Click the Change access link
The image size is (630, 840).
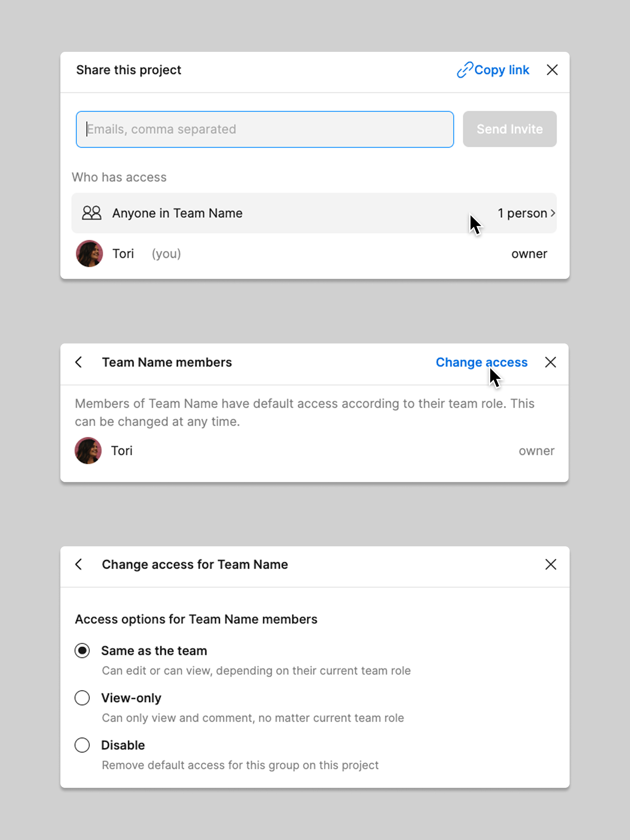481,362
